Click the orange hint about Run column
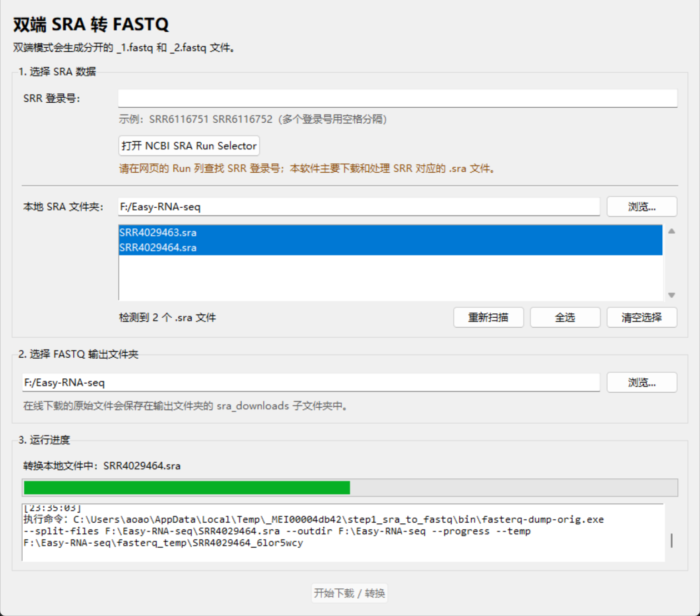This screenshot has height=616, width=700. [307, 168]
